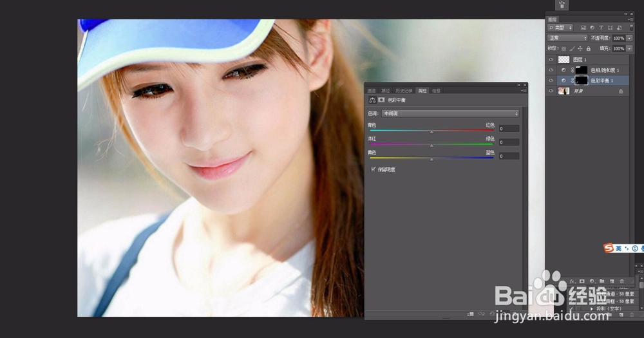Filter layers by adjustment layer type
Image resolution: width=644 pixels, height=338 pixels.
pyautogui.click(x=592, y=28)
